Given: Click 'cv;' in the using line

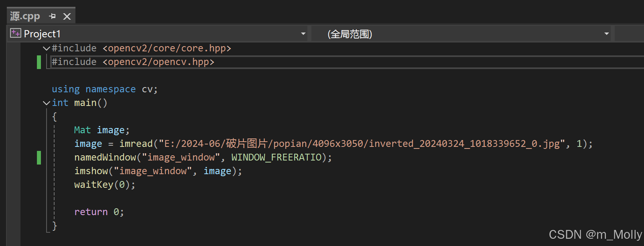Looking at the screenshot, I should pos(150,89).
